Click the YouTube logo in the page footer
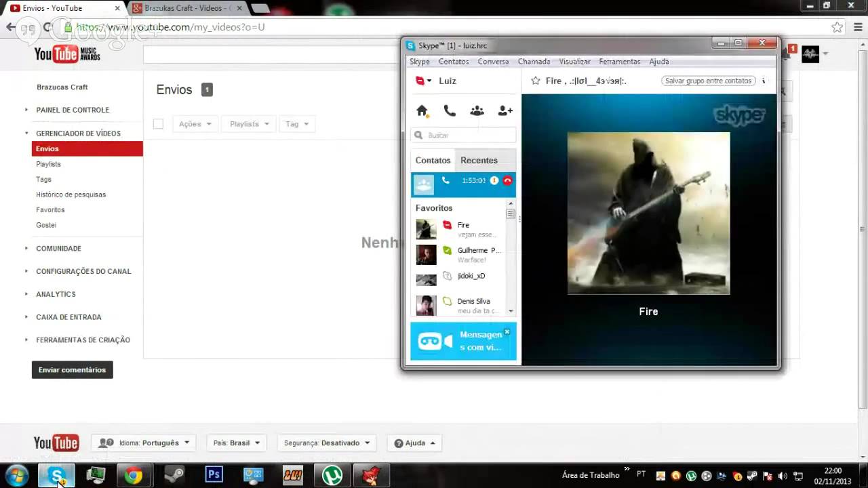 click(56, 443)
